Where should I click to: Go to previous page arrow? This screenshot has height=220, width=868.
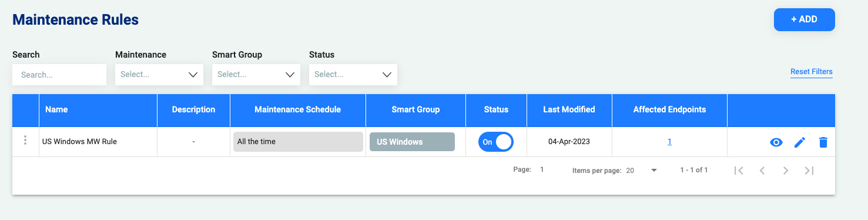762,171
